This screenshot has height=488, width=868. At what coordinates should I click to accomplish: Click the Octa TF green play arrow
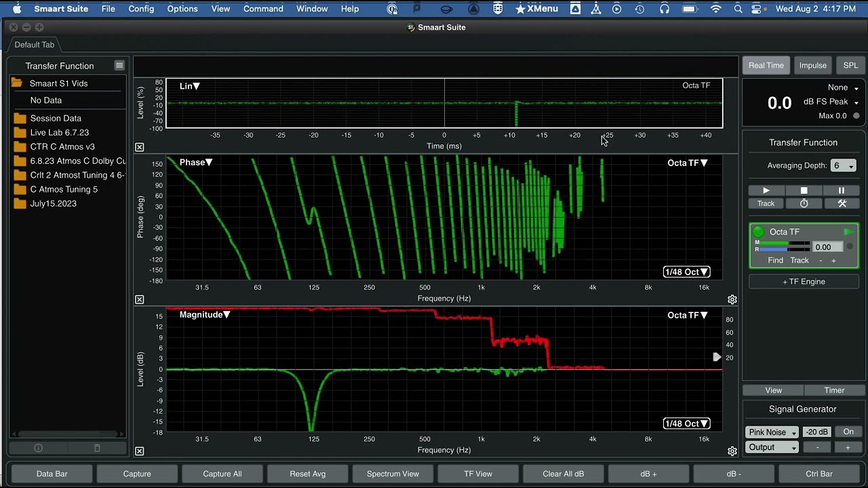848,232
